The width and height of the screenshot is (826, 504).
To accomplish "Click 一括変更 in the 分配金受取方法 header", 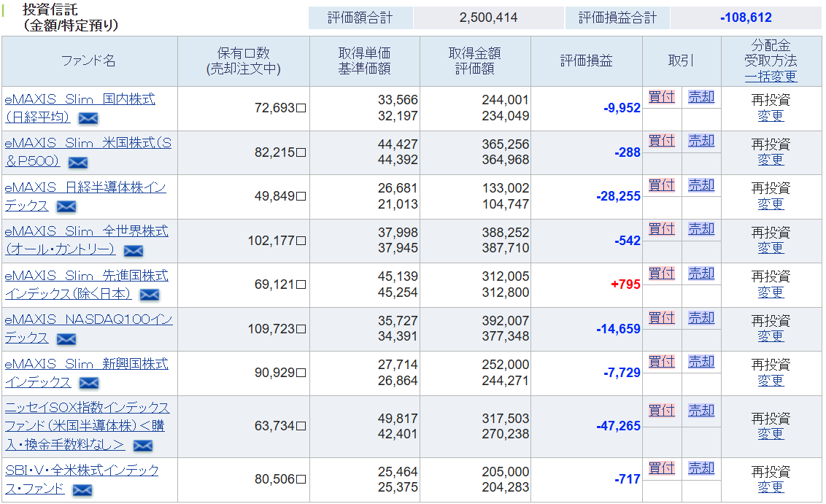I will pos(771,77).
